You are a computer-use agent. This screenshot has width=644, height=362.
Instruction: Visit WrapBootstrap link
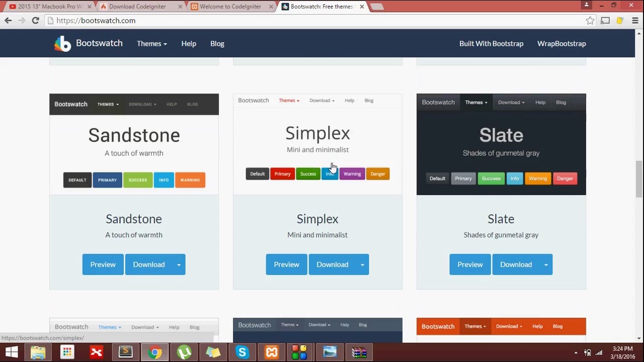click(561, 44)
